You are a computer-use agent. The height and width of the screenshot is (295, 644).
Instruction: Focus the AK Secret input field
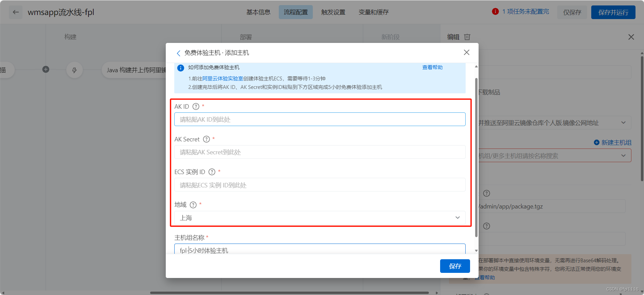pyautogui.click(x=320, y=152)
